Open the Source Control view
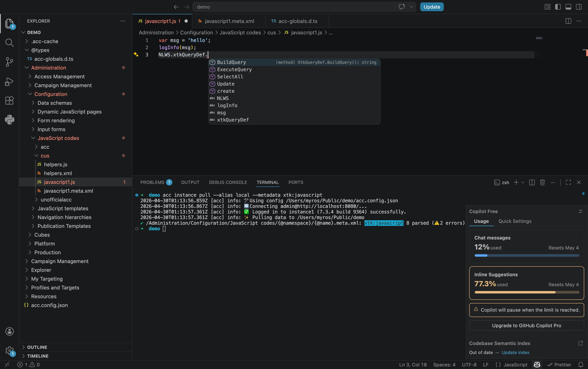Image resolution: width=588 pixels, height=369 pixels. click(x=10, y=62)
